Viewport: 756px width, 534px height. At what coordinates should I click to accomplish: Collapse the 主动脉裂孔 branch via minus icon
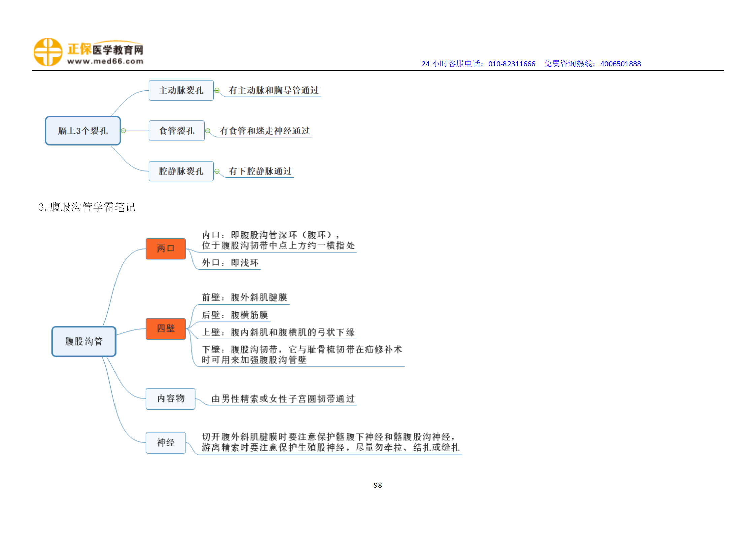pyautogui.click(x=217, y=90)
